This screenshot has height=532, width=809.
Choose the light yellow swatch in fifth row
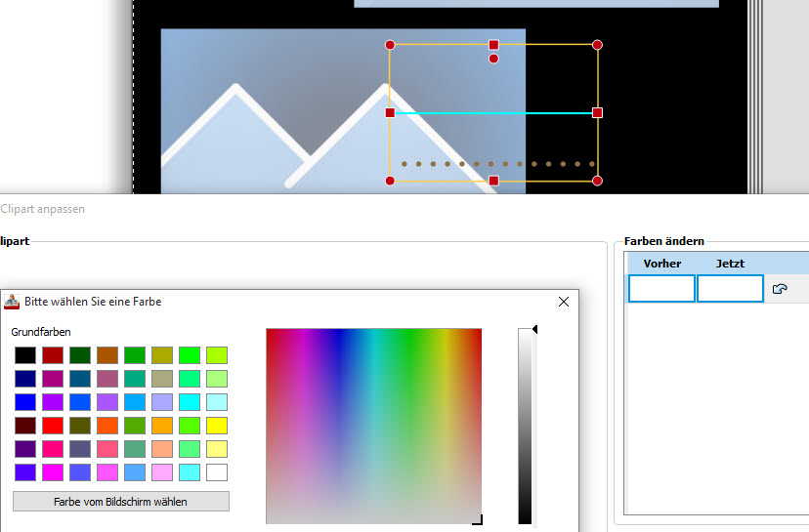tap(217, 449)
